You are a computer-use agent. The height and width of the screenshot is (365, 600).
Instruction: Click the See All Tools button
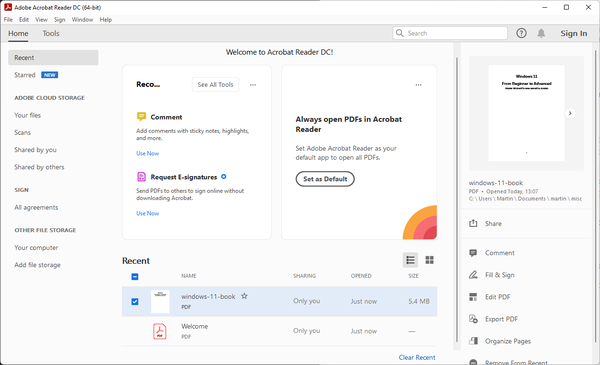215,85
